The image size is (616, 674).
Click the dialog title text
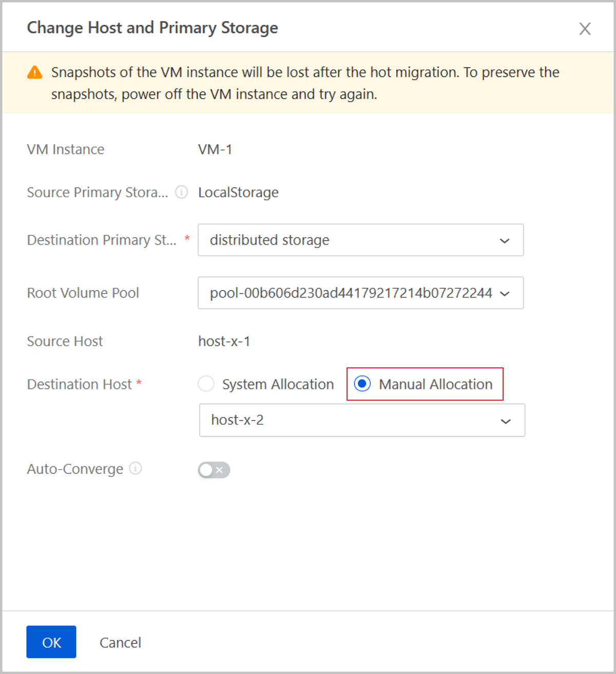click(x=152, y=28)
